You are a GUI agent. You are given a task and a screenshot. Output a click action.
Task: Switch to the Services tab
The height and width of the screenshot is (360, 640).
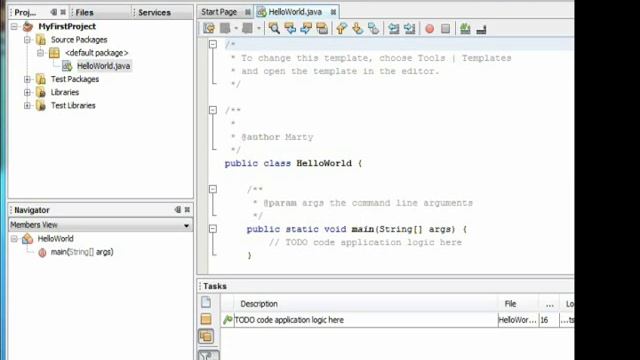click(154, 12)
